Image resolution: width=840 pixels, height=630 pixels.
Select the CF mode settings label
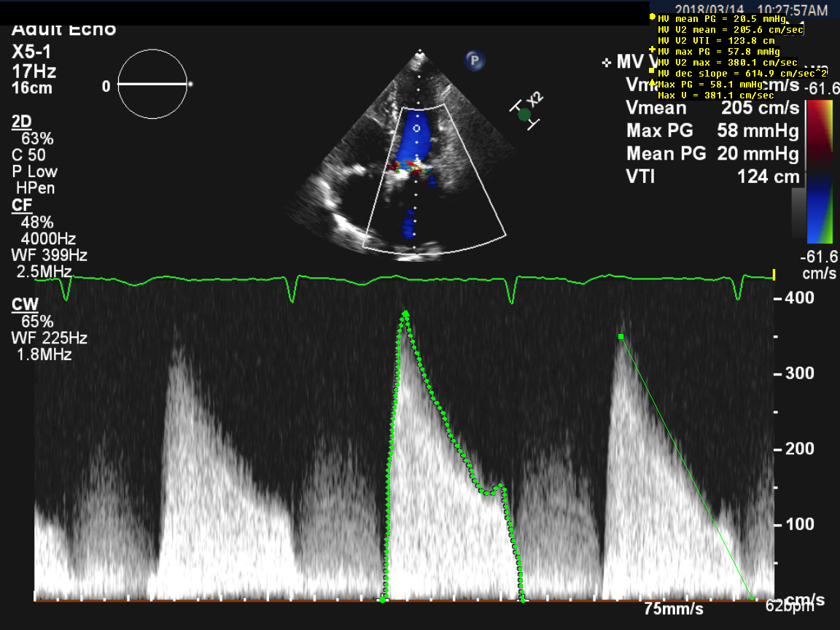22,206
